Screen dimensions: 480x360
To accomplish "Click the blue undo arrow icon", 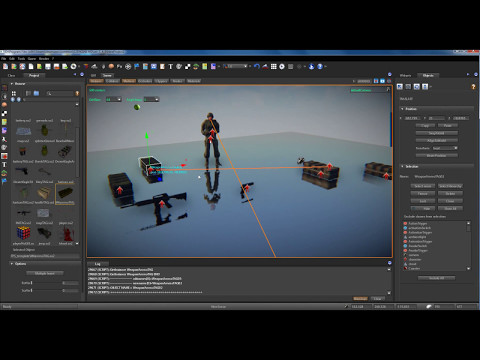I will [256, 67].
